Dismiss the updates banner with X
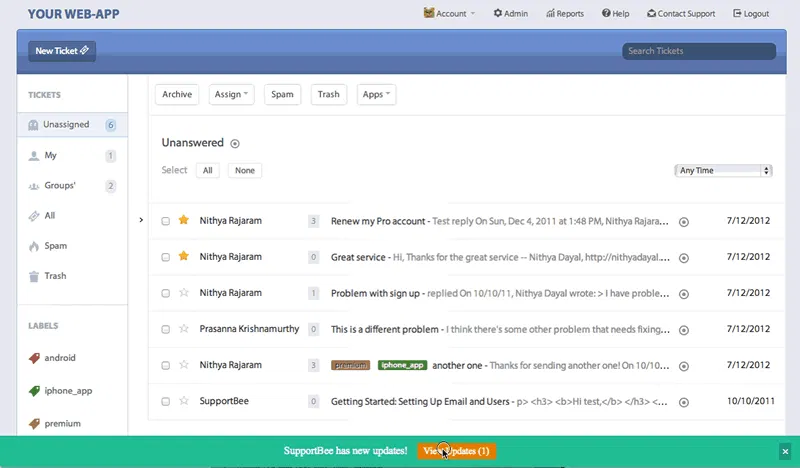 (785, 451)
